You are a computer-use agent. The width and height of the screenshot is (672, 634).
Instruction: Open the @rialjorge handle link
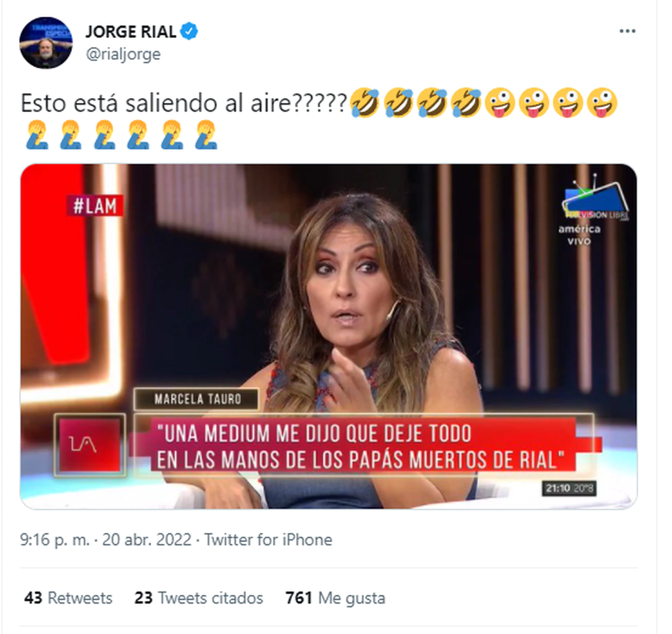tap(123, 54)
